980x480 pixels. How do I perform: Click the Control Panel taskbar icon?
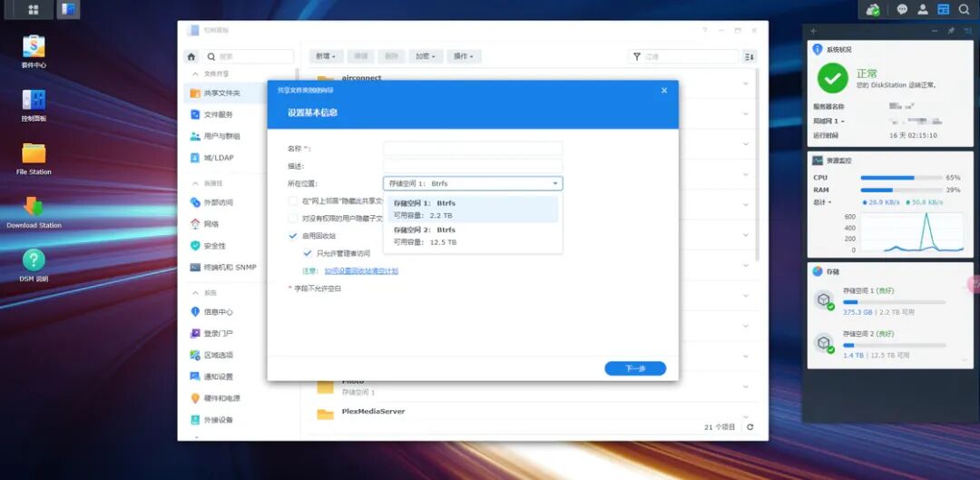pos(68,9)
